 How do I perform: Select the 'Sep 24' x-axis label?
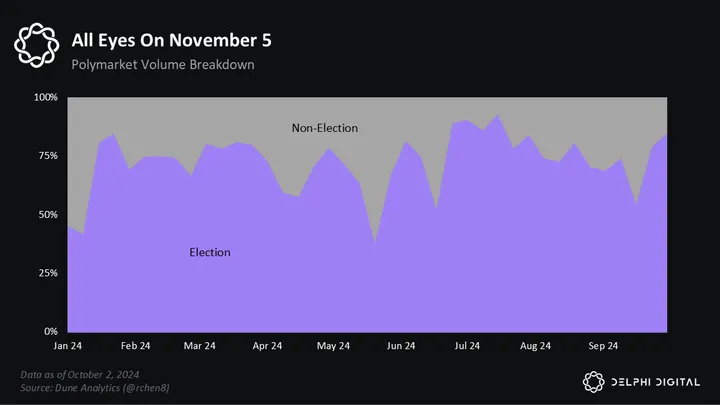tap(603, 346)
